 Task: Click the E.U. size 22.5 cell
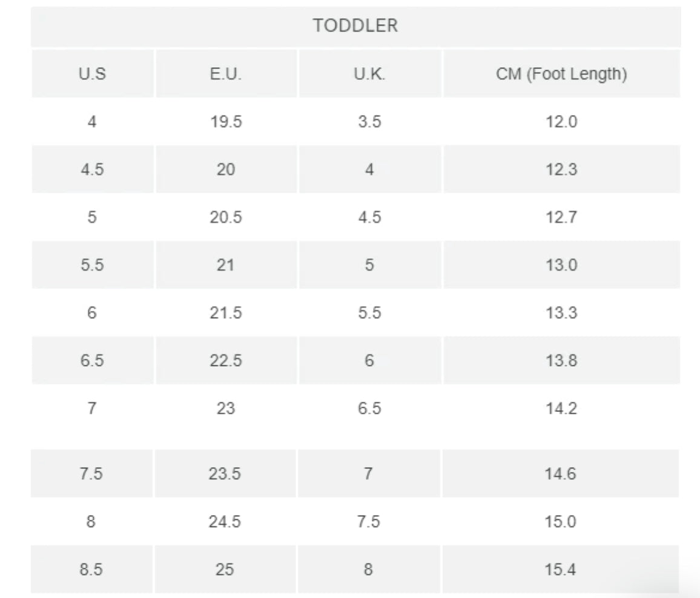[x=225, y=360]
